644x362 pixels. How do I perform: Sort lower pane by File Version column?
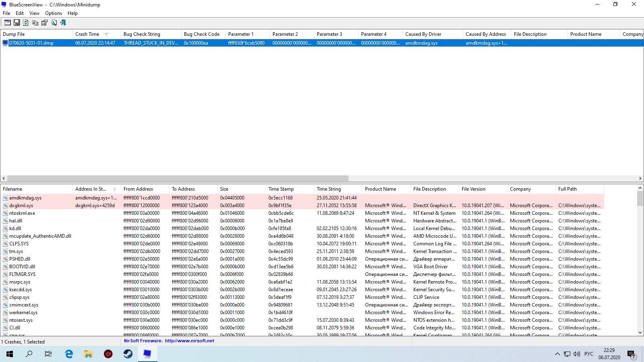483,189
